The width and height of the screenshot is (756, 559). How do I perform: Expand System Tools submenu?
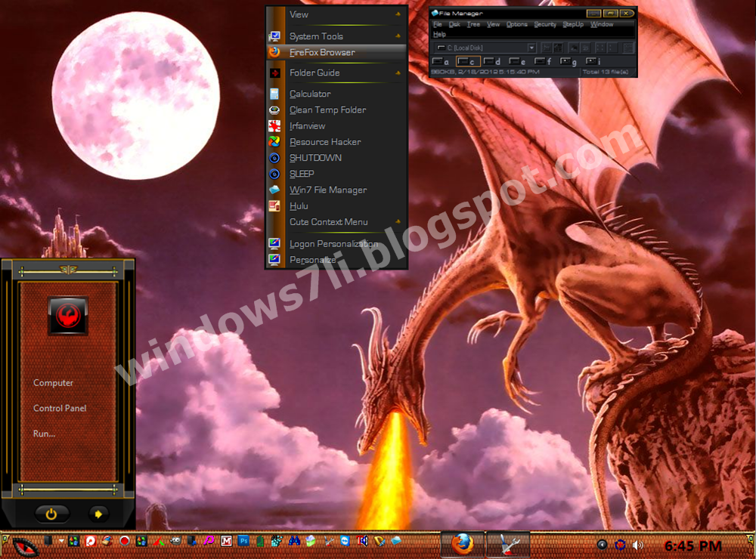click(x=336, y=36)
